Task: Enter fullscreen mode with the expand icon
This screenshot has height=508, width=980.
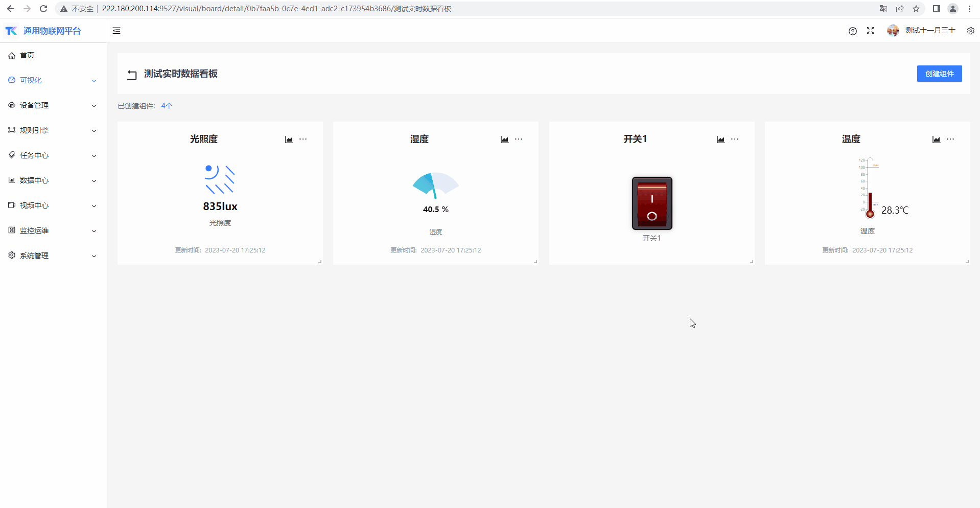Action: (870, 31)
